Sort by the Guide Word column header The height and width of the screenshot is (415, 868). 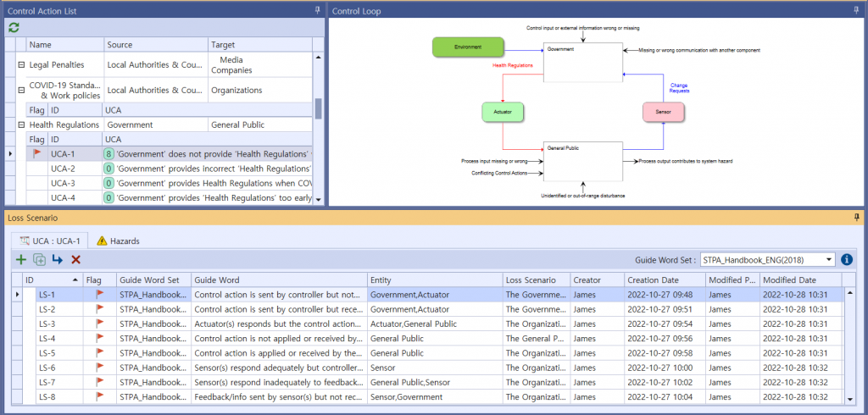click(x=280, y=280)
